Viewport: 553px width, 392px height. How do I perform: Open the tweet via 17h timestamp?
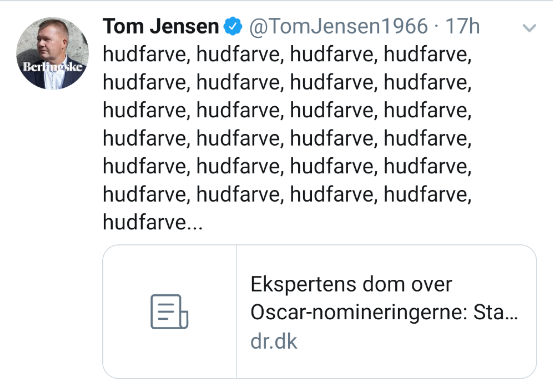pyautogui.click(x=462, y=26)
